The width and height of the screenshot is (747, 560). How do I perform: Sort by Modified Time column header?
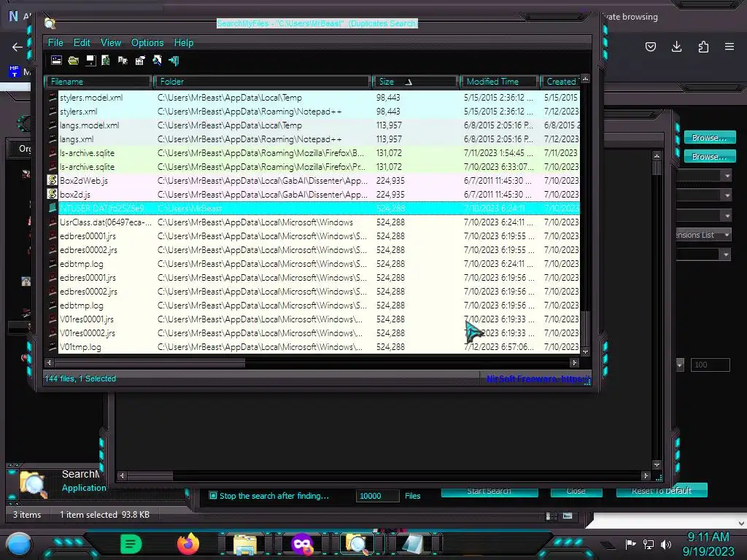pos(499,82)
